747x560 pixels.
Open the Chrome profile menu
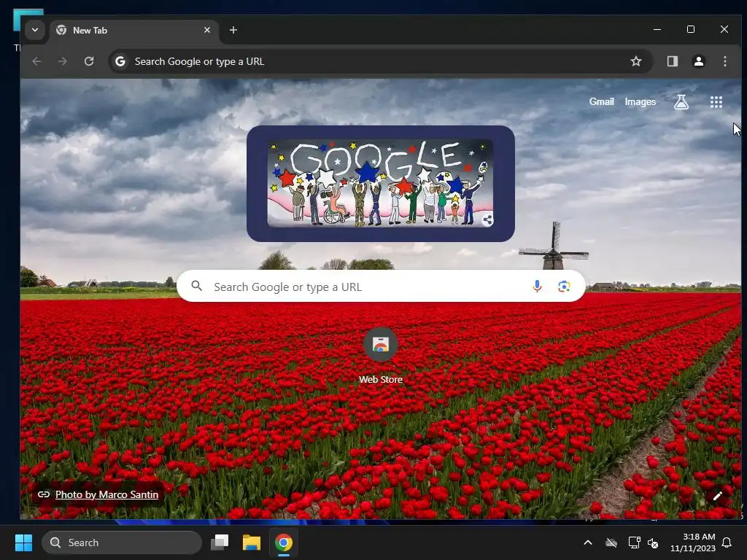pyautogui.click(x=699, y=61)
